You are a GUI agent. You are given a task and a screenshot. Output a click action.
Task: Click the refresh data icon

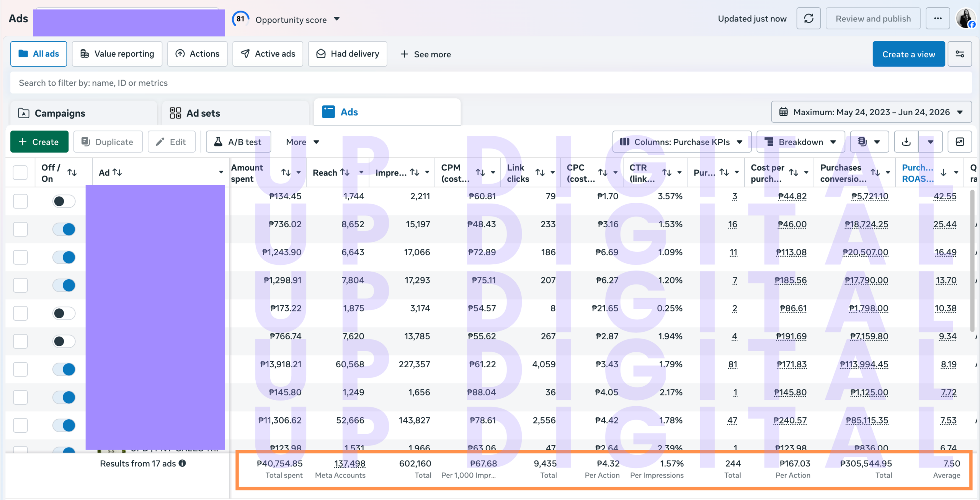pos(808,18)
